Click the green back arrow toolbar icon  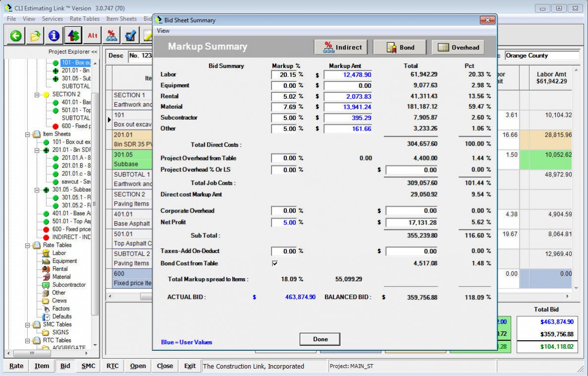point(16,36)
